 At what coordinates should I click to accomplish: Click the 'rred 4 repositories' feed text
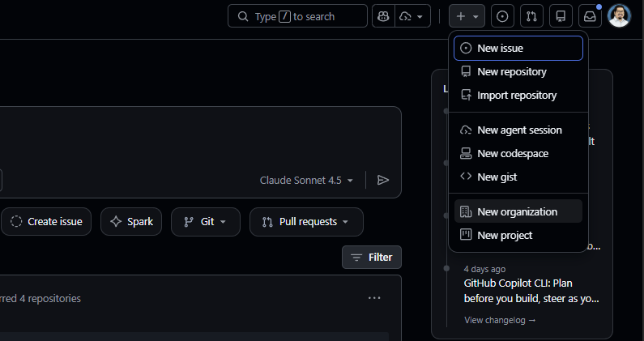pyautogui.click(x=41, y=298)
